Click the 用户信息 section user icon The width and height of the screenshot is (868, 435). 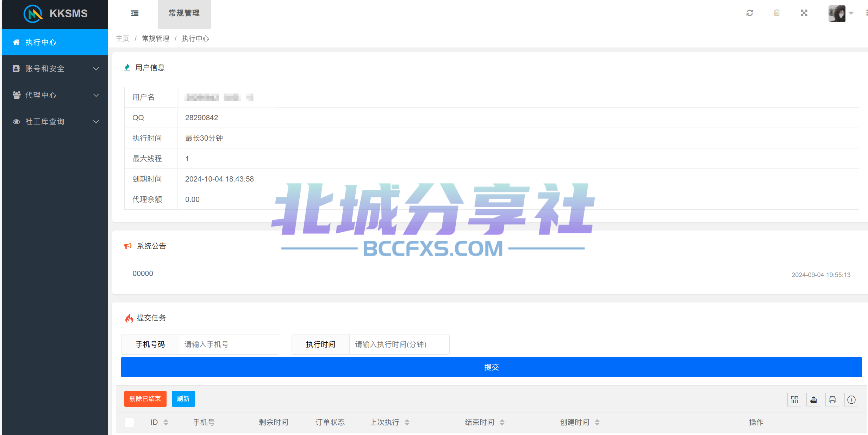[127, 68]
